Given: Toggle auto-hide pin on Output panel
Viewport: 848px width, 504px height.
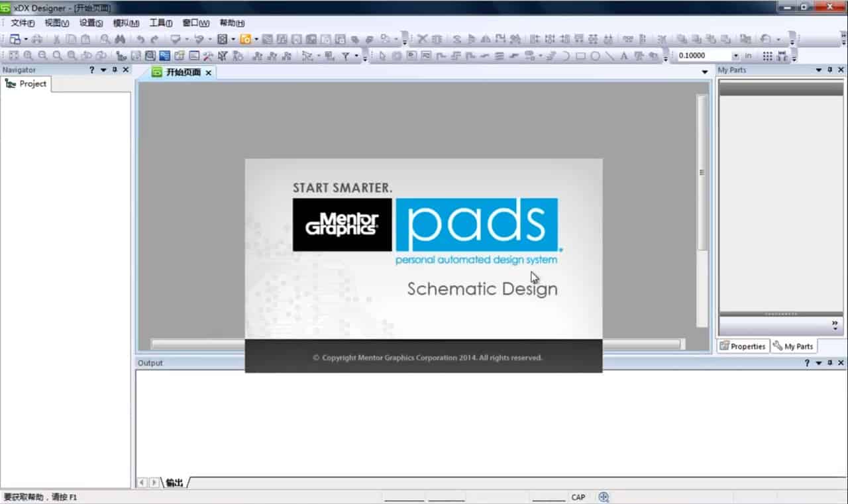Looking at the screenshot, I should [830, 363].
